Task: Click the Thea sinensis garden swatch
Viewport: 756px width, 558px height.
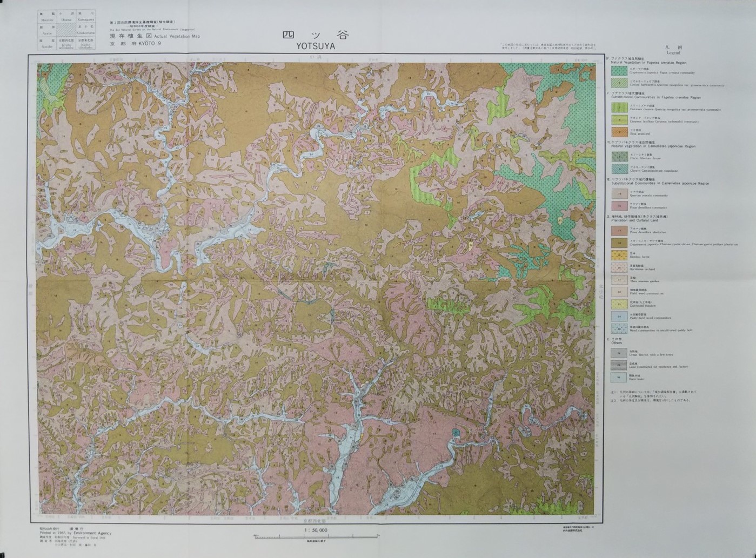Action: click(619, 280)
